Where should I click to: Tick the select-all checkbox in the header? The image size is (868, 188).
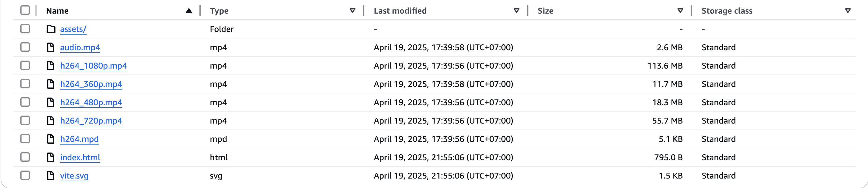pyautogui.click(x=25, y=10)
